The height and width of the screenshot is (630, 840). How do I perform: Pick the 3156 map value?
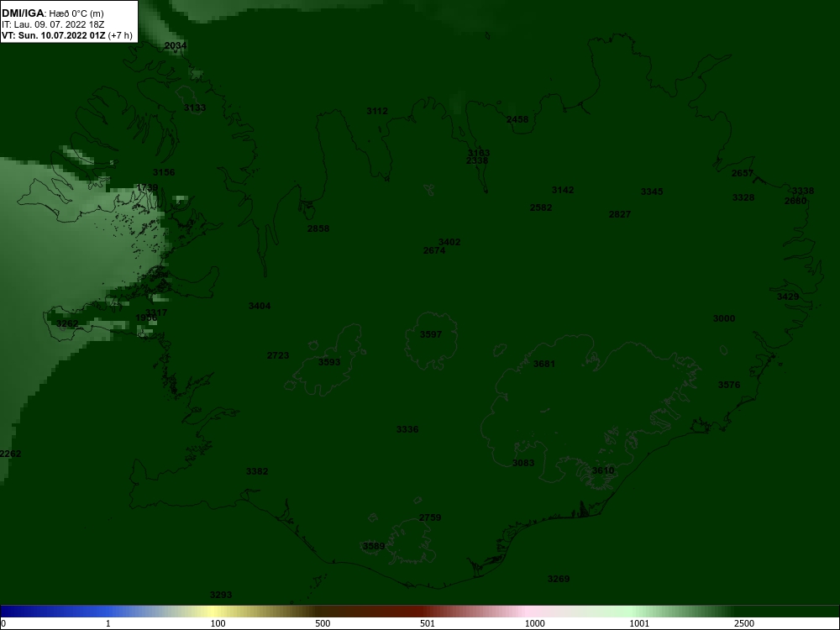click(x=164, y=172)
